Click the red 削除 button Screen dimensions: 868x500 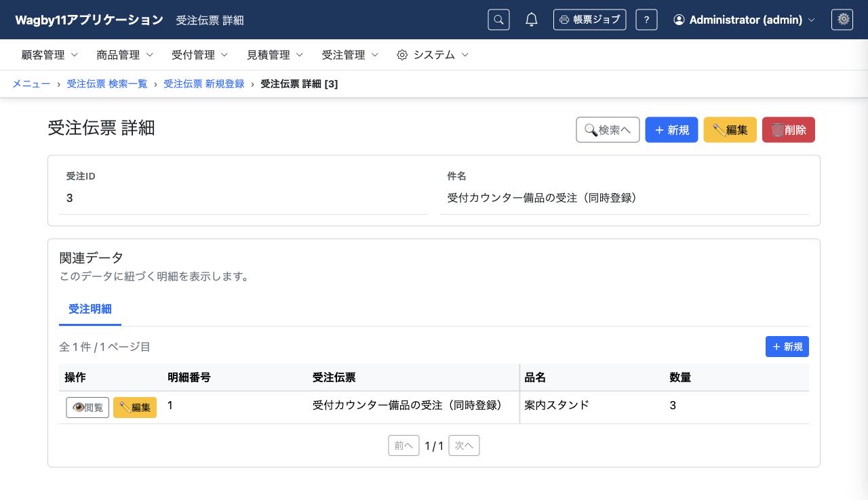pyautogui.click(x=789, y=130)
